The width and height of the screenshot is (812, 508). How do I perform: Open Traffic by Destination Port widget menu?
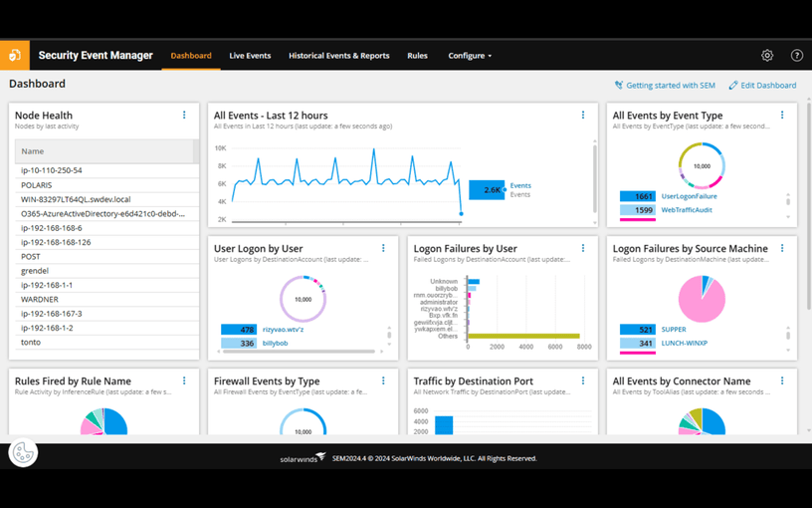point(582,381)
